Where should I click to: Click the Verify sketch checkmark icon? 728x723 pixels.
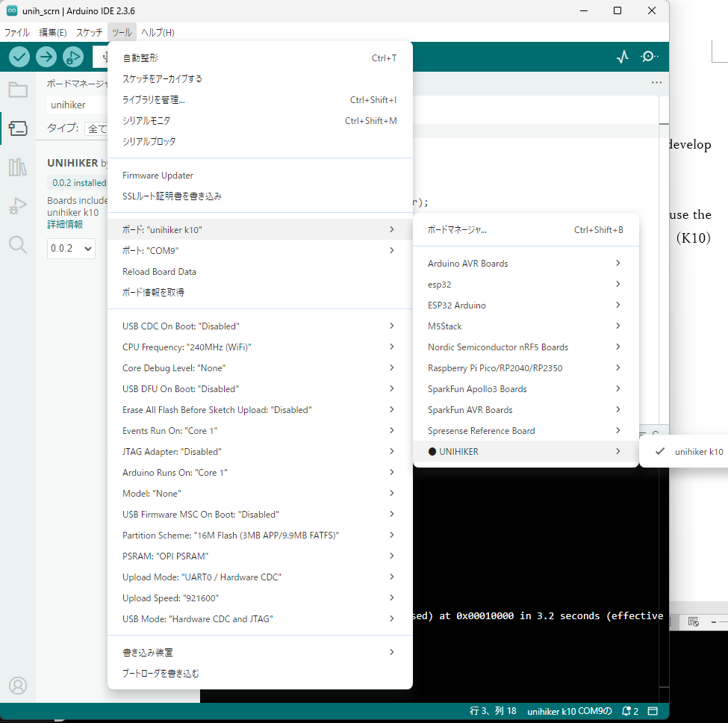point(19,57)
